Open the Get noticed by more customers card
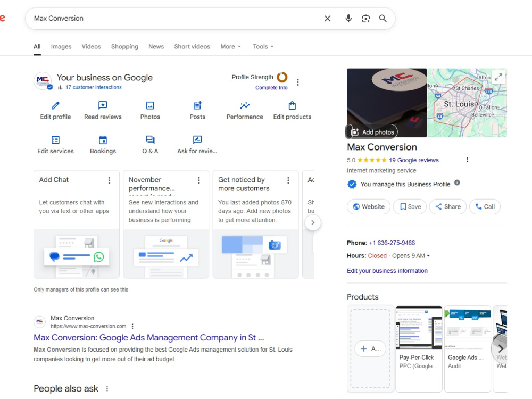Screen dimensions: 532x399 255,225
